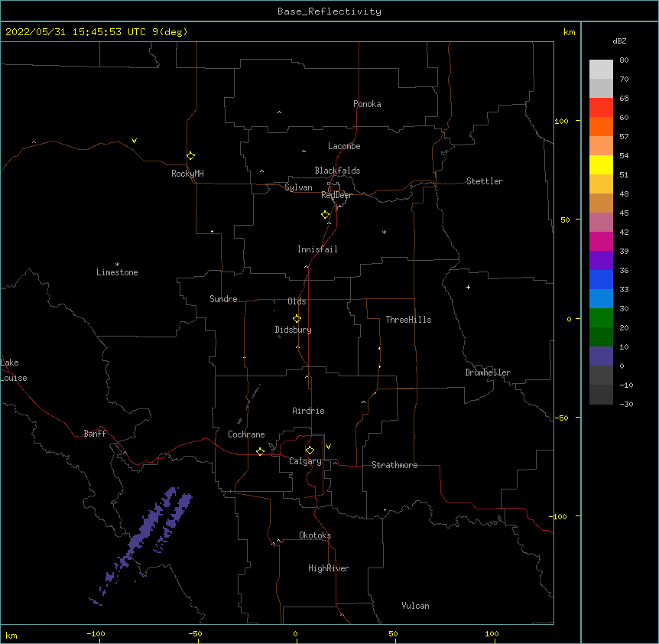The image size is (659, 644).
Task: Select the yellow diamond marker below Cochrane
Action: [x=260, y=451]
